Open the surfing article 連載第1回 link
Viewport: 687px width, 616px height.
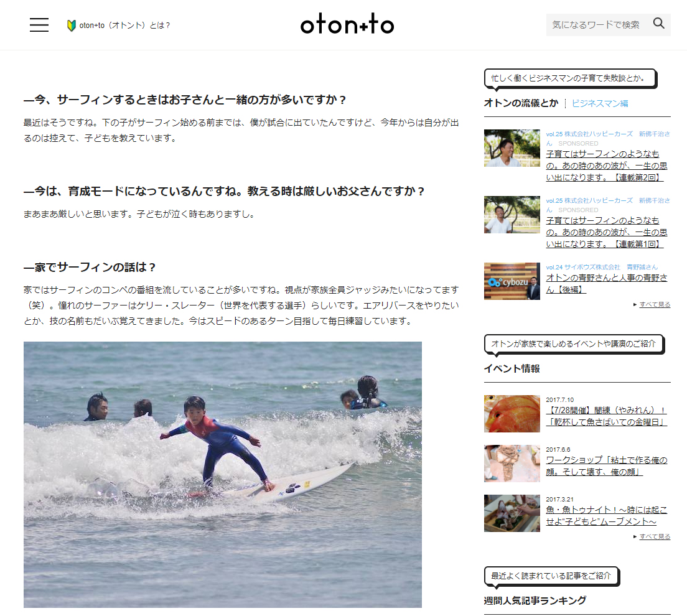[x=606, y=232]
